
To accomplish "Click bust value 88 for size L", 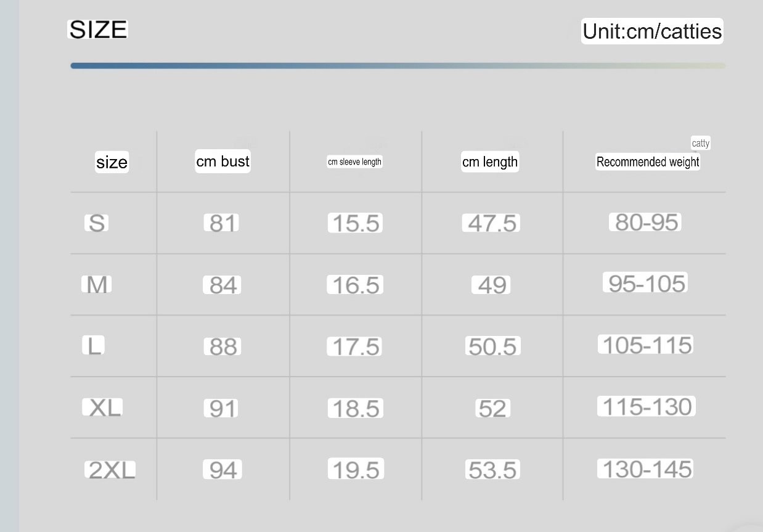I will coord(222,346).
